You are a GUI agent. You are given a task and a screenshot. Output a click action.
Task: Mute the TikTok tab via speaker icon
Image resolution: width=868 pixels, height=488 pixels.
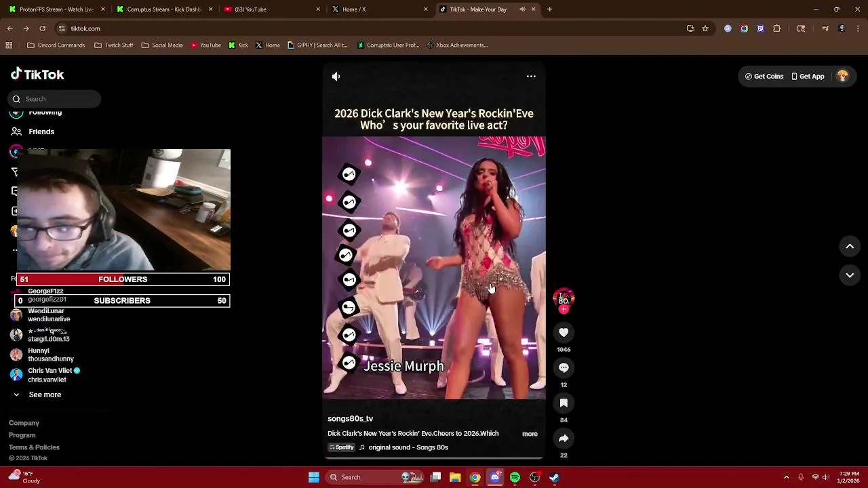click(x=522, y=9)
